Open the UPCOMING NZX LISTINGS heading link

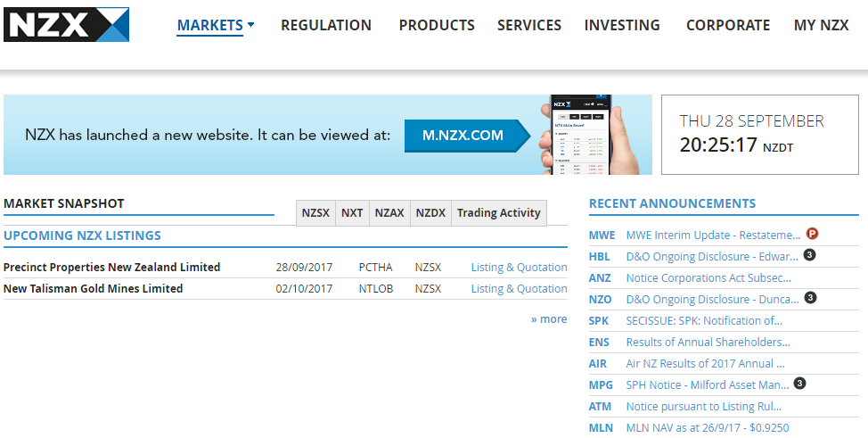(82, 236)
